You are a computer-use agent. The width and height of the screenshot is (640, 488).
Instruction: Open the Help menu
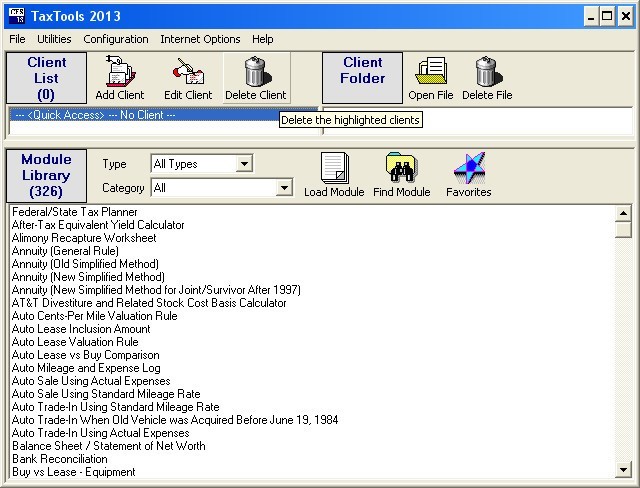coord(263,39)
